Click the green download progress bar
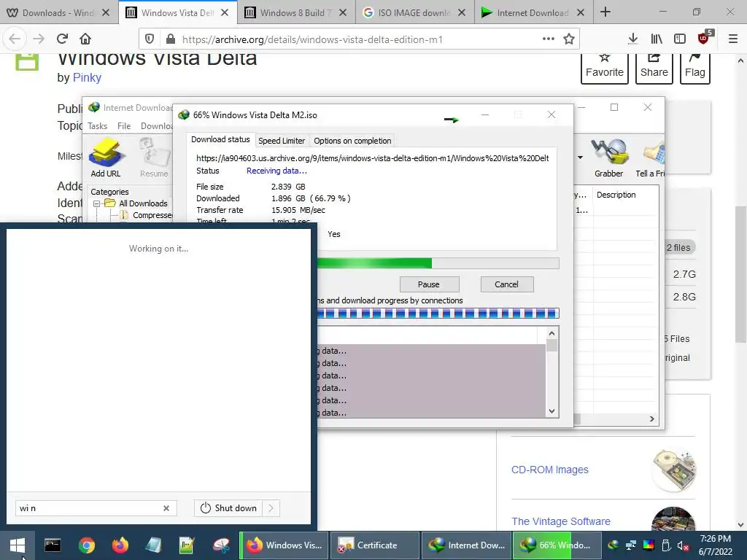This screenshot has width=747, height=560. point(438,263)
